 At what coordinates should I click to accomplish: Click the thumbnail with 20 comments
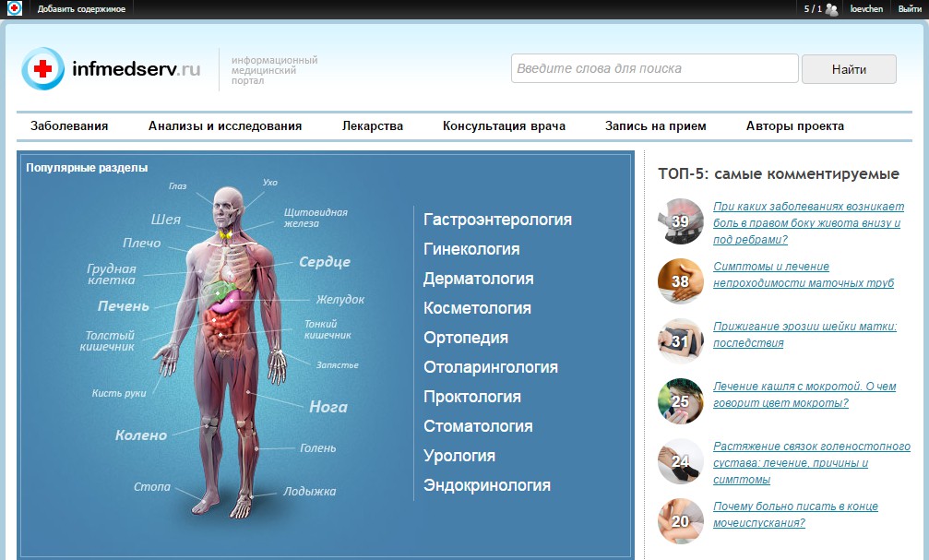click(x=680, y=521)
